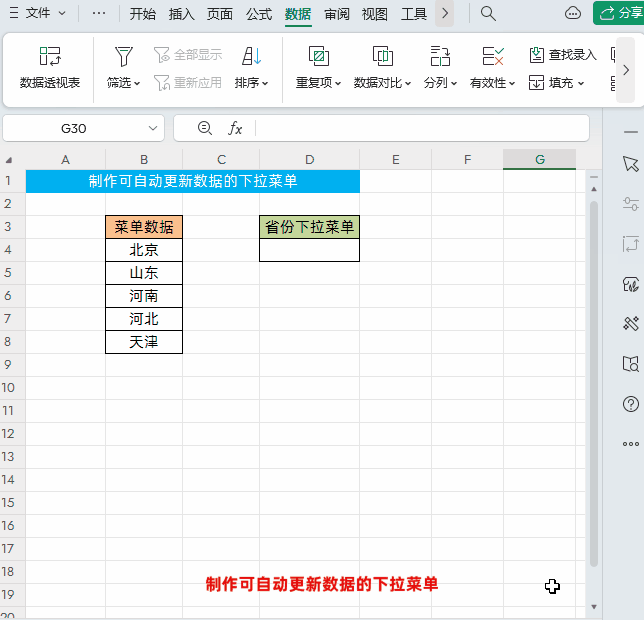This screenshot has height=620, width=644.
Task: Open the search magnifier in the menu bar
Action: pyautogui.click(x=488, y=14)
